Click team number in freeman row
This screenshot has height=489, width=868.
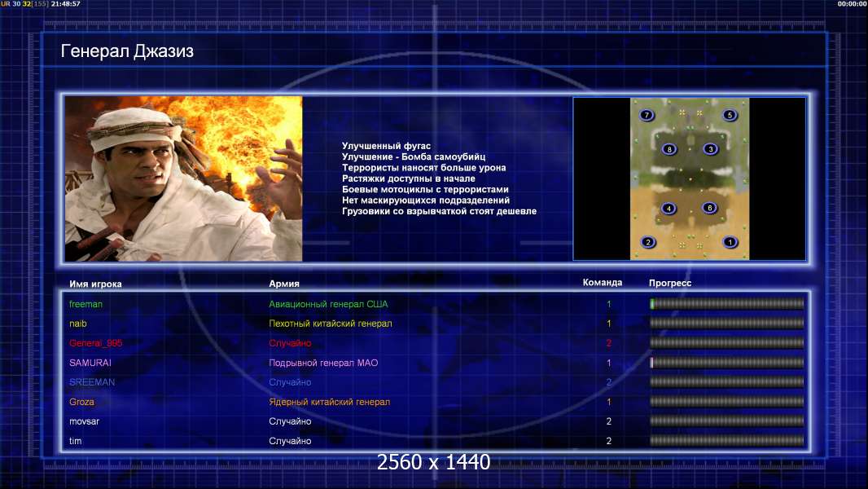click(608, 304)
